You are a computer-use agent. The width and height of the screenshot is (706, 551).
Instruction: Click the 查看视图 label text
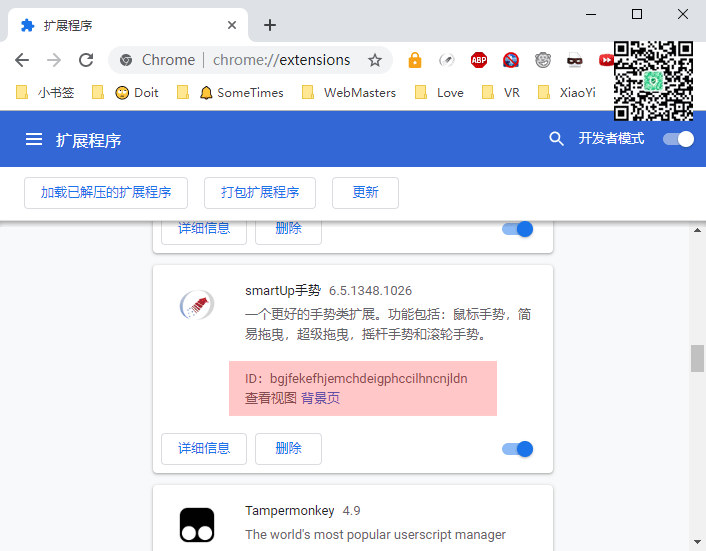coord(271,398)
